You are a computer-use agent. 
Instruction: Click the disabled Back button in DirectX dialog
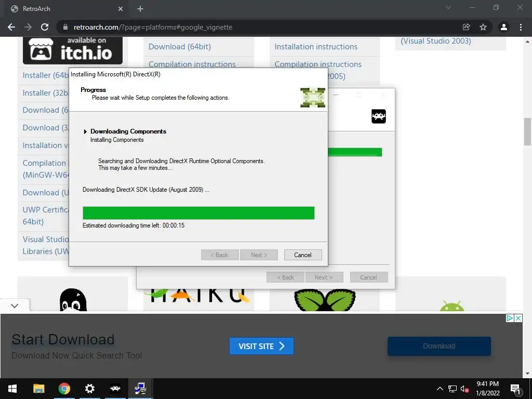pyautogui.click(x=220, y=255)
